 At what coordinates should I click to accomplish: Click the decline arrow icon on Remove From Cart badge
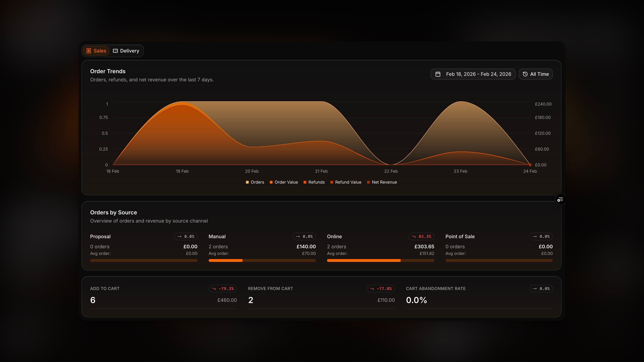tap(372, 289)
